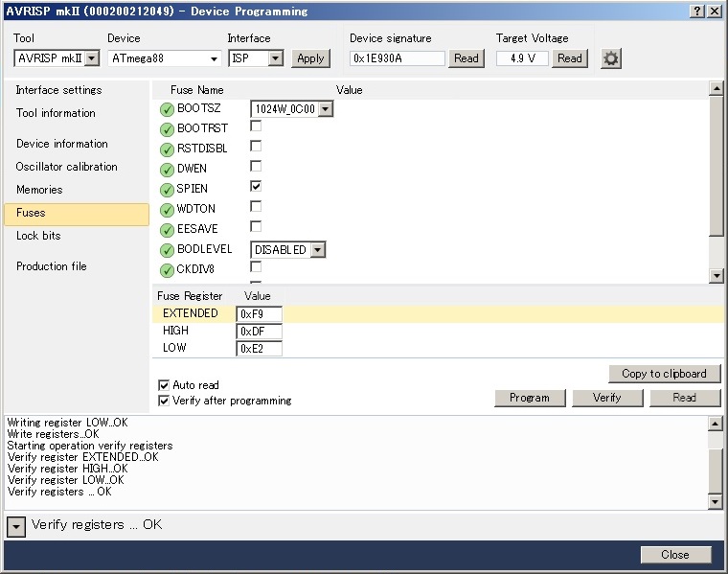728x574 pixels.
Task: Open the Oscillator calibration page
Action: (x=66, y=167)
